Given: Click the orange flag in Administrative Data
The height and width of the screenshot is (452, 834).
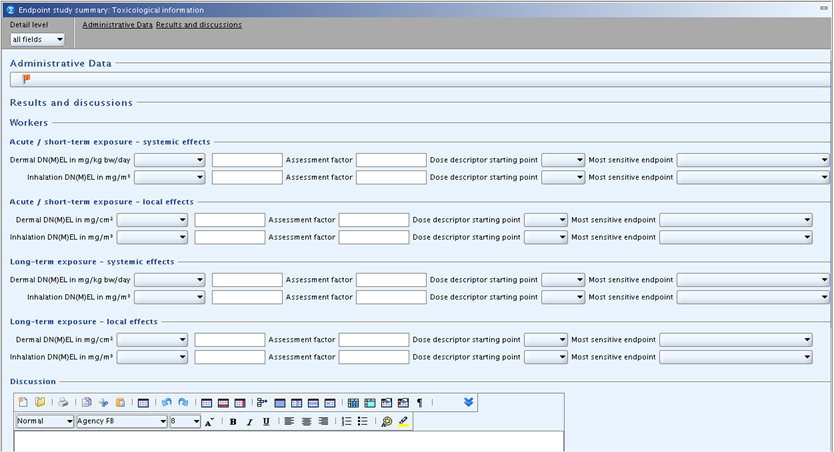Looking at the screenshot, I should point(26,79).
